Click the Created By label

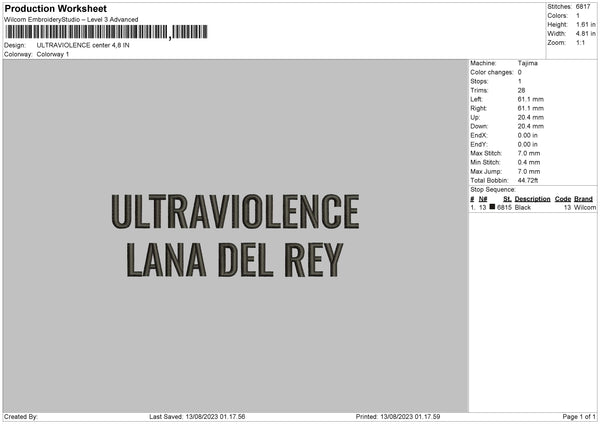(21, 417)
